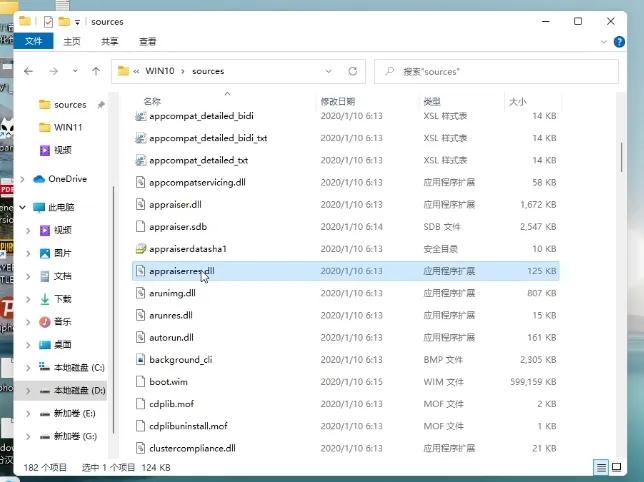
Task: Open Customize Quick Access Toolbar dropdown
Action: [77, 23]
